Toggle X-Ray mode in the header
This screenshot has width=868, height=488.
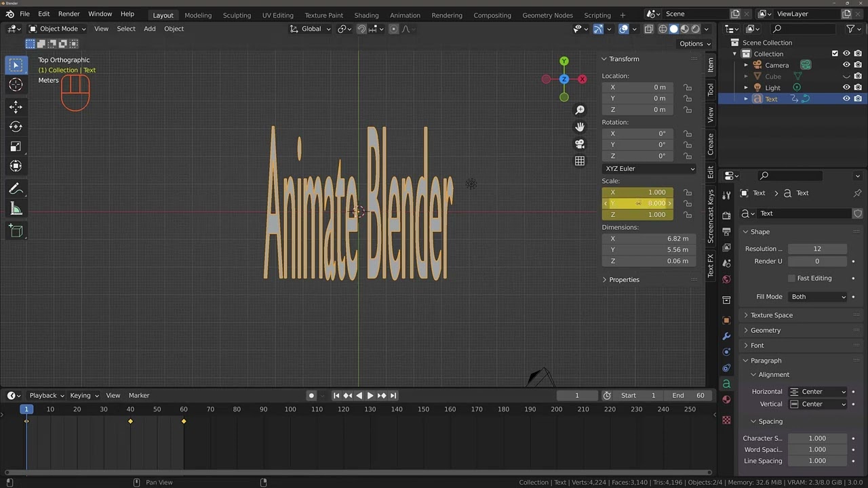(648, 28)
